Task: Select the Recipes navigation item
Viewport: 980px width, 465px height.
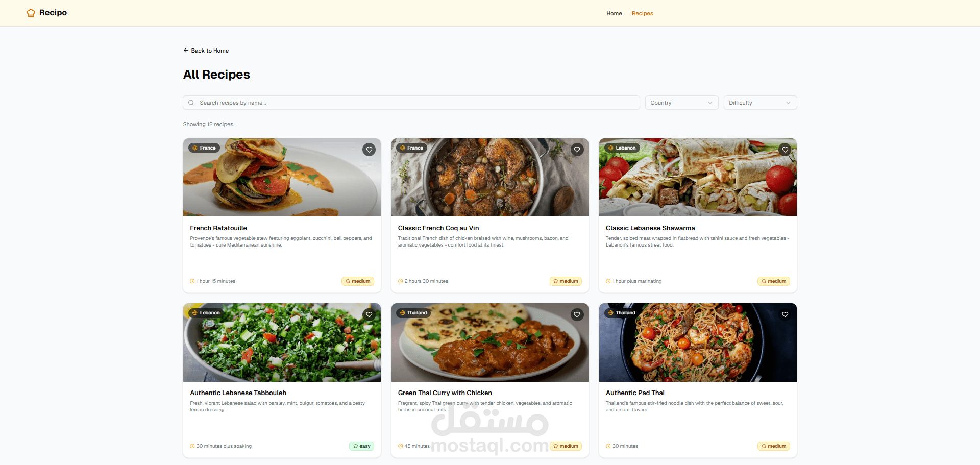Action: click(x=642, y=13)
